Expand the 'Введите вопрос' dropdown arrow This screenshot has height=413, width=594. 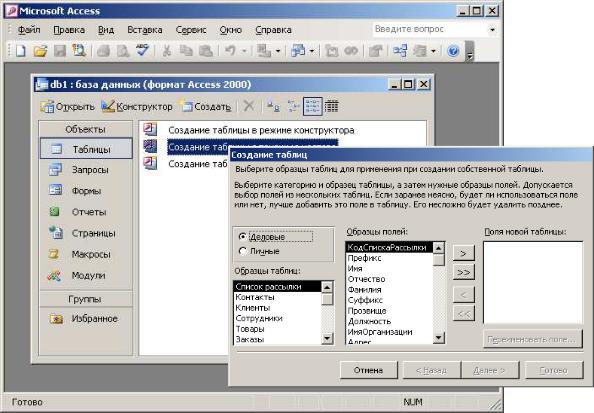[492, 30]
